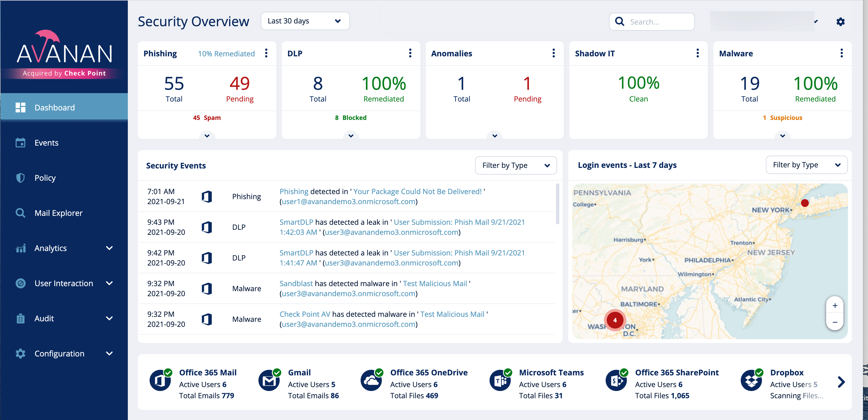Open Security Events Filter by Type dropdown

click(515, 165)
